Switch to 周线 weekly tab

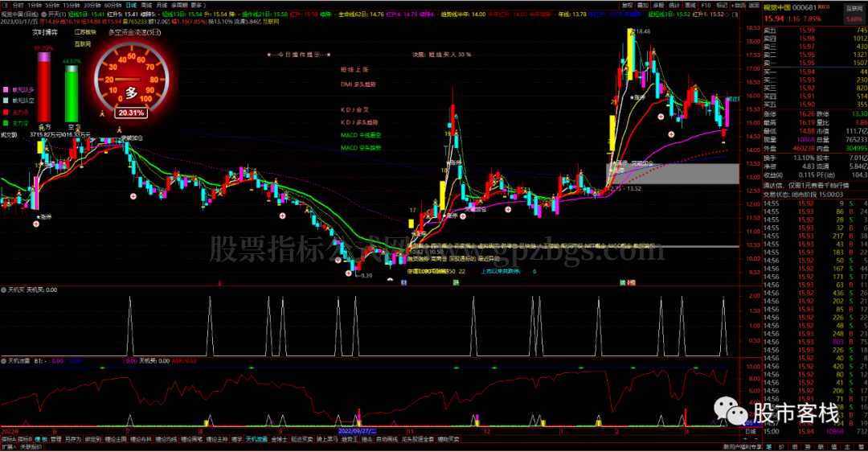coord(147,6)
